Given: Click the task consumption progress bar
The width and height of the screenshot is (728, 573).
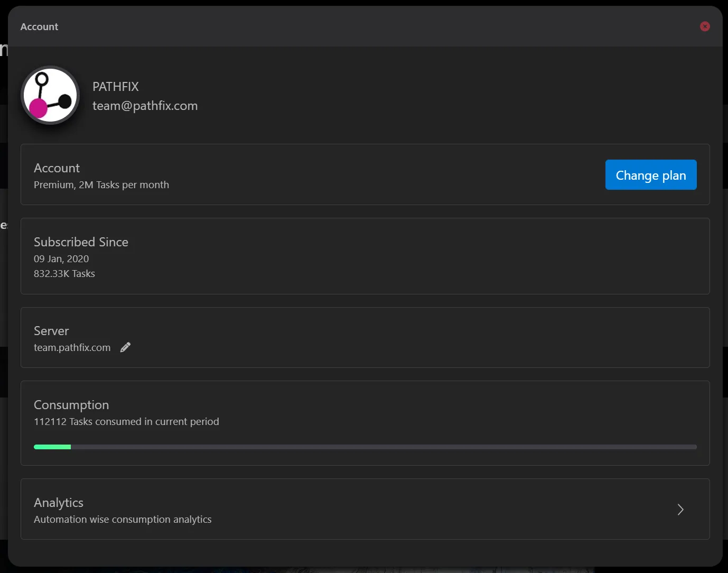Looking at the screenshot, I should pos(365,447).
